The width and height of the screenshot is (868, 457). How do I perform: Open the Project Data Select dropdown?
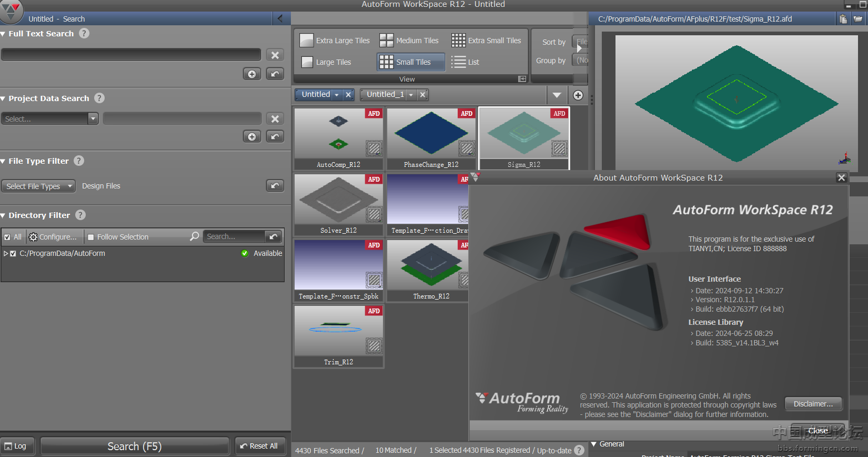(49, 119)
